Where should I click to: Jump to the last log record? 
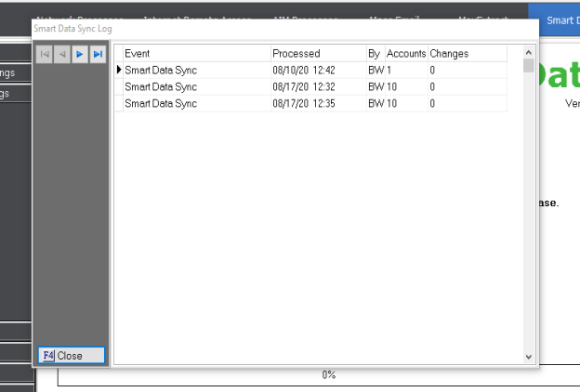[97, 56]
